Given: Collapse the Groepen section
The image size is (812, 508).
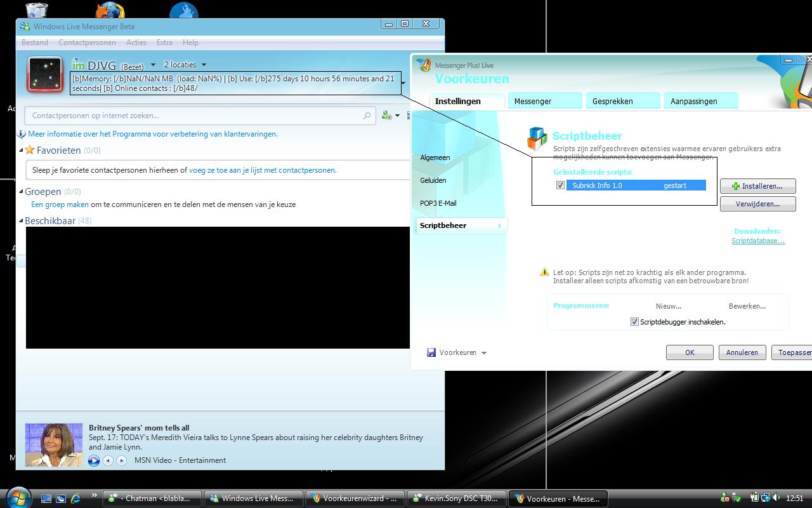Looking at the screenshot, I should [x=21, y=191].
